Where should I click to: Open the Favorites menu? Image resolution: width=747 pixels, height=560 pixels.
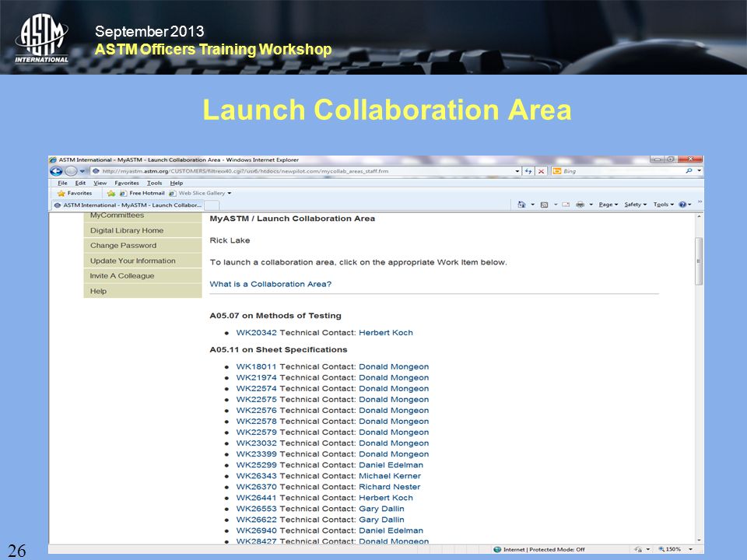[127, 183]
